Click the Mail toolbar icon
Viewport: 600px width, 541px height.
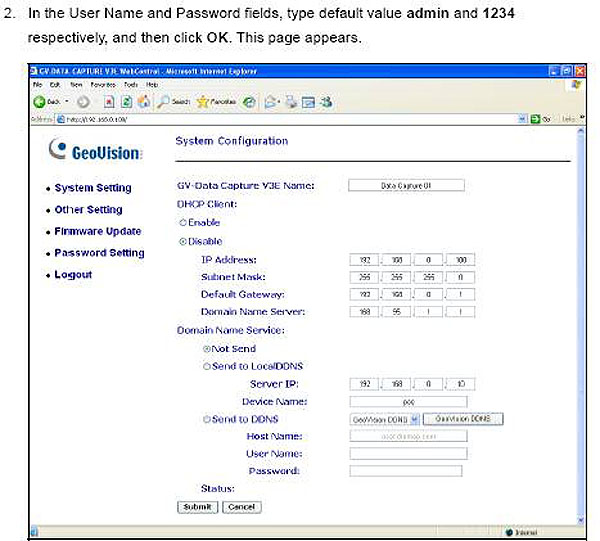[x=271, y=102]
